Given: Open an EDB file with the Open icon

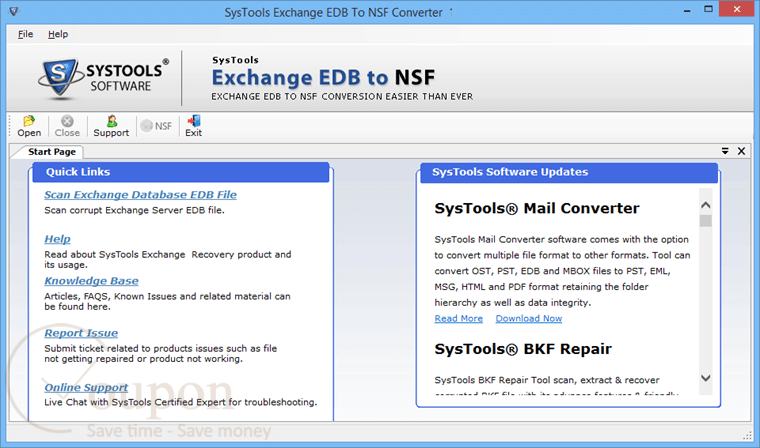Looking at the screenshot, I should 29,127.
